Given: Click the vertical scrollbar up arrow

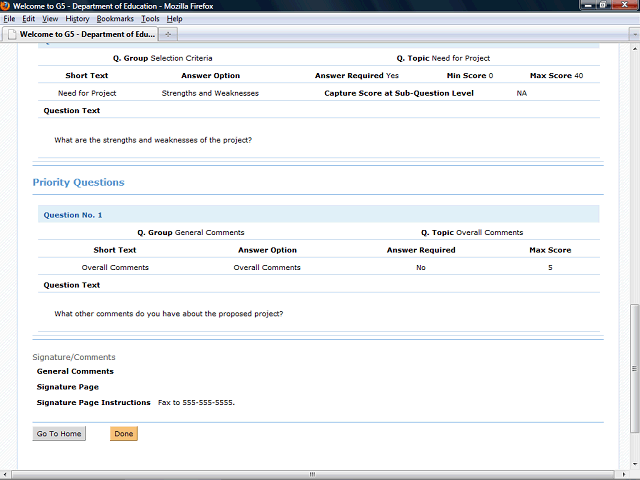Looking at the screenshot, I should [x=634, y=48].
